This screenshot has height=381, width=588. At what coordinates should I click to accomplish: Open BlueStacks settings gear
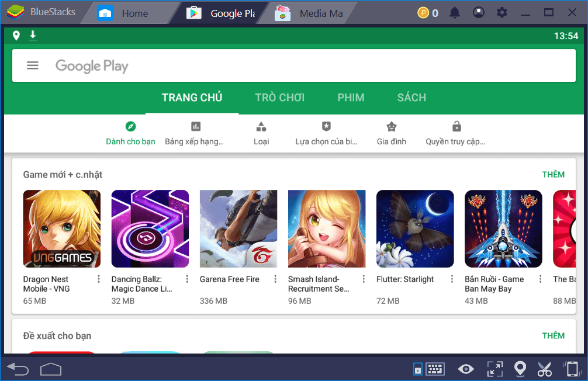coord(501,13)
